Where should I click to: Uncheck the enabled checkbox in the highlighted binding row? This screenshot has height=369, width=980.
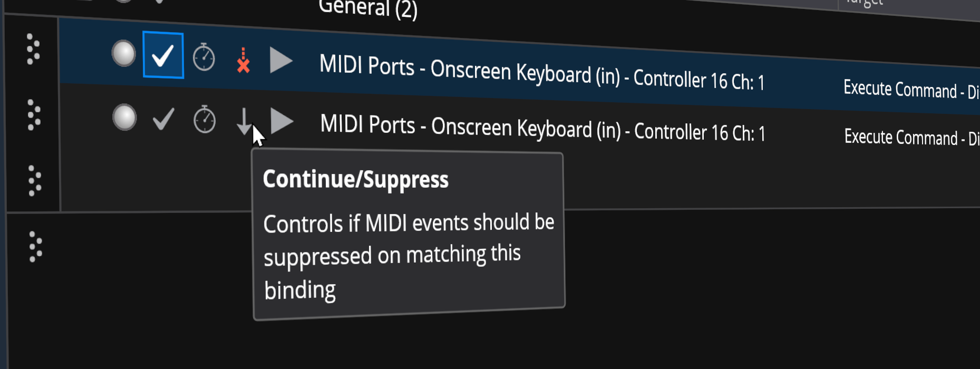163,55
